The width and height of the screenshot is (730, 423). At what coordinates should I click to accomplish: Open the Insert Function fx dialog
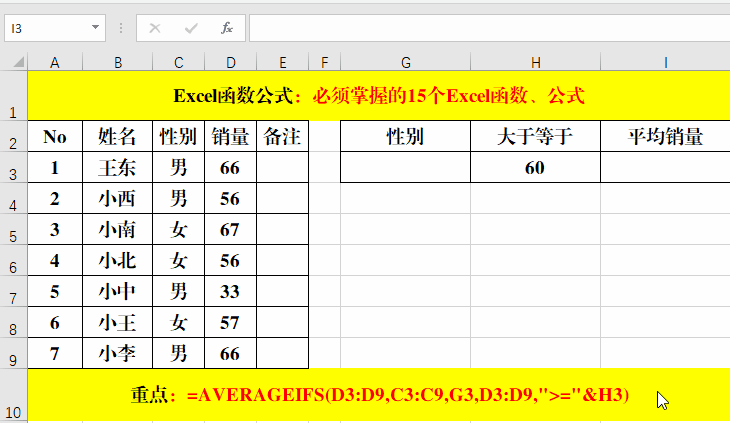[227, 28]
